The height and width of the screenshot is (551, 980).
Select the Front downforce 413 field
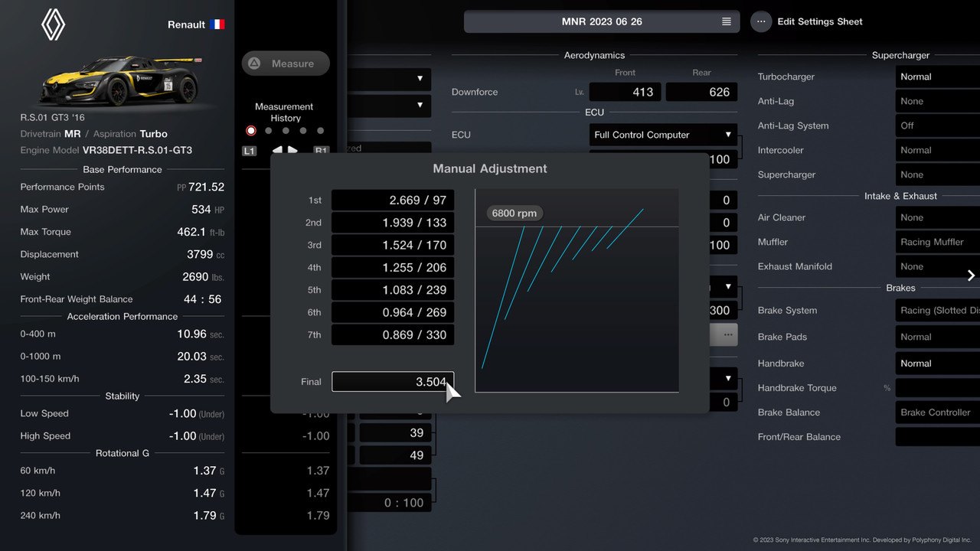(625, 92)
